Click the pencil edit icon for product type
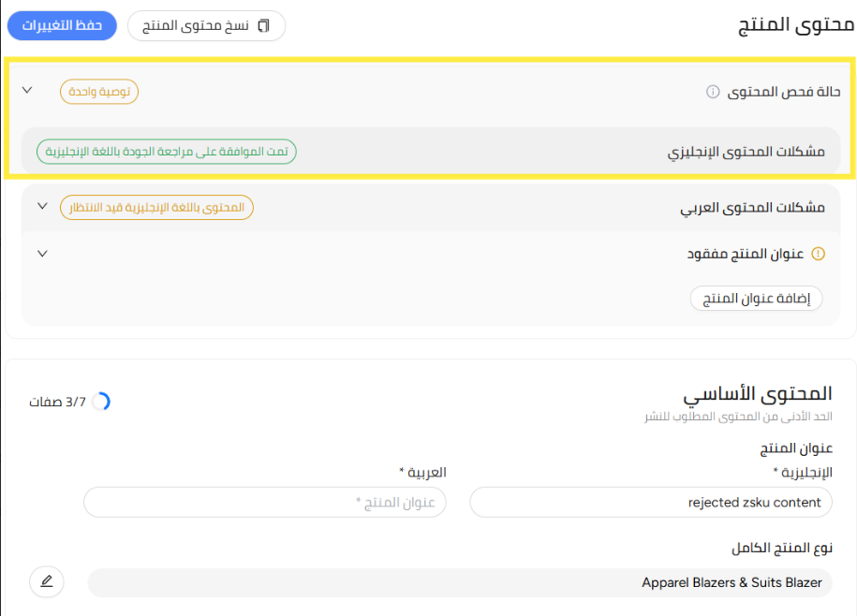This screenshot has height=616, width=857. (47, 582)
